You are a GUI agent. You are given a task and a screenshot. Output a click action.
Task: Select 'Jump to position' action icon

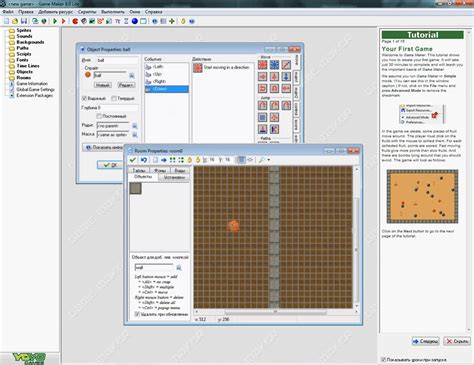pyautogui.click(x=263, y=106)
